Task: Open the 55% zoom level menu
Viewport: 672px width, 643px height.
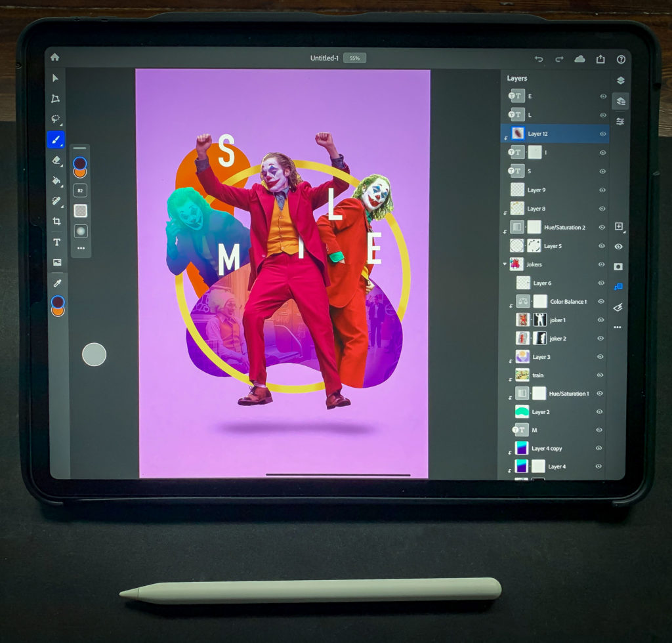Action: click(x=354, y=58)
